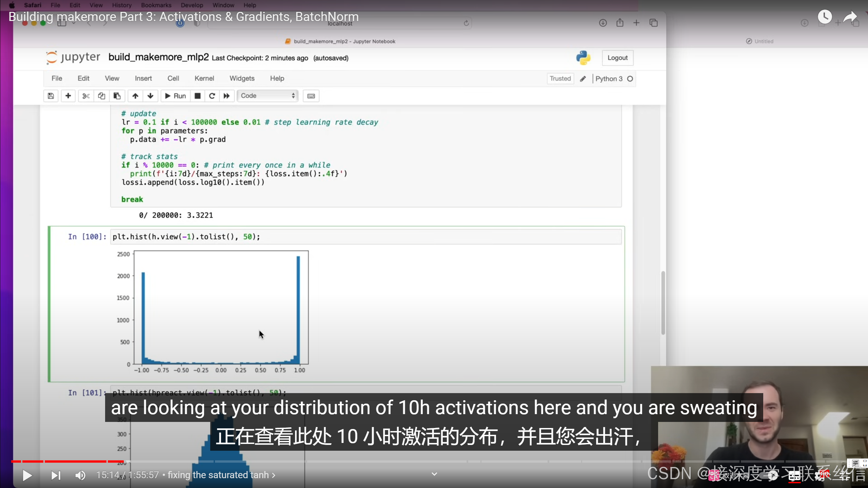Toggle the Trusted notebook indicator
This screenshot has height=488, width=868.
pos(560,79)
